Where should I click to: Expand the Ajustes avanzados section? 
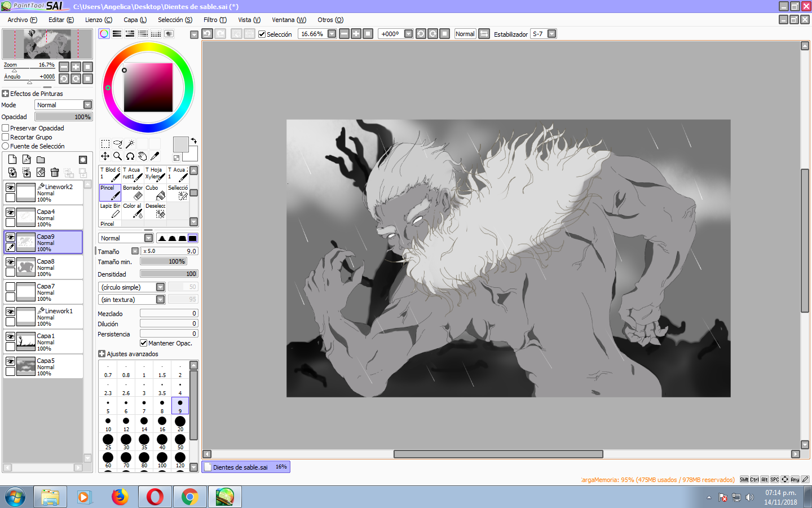[x=102, y=354]
